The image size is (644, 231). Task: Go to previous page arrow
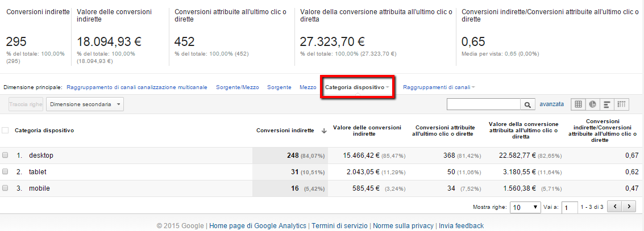pos(615,207)
